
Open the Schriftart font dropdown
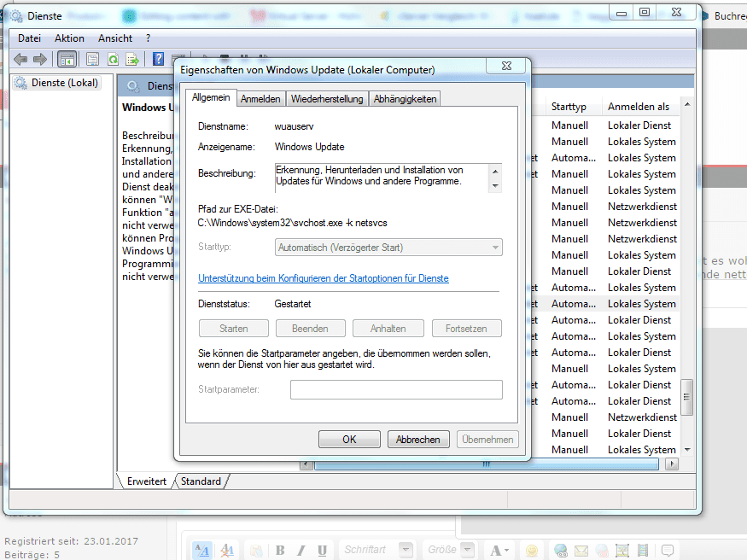(376, 551)
